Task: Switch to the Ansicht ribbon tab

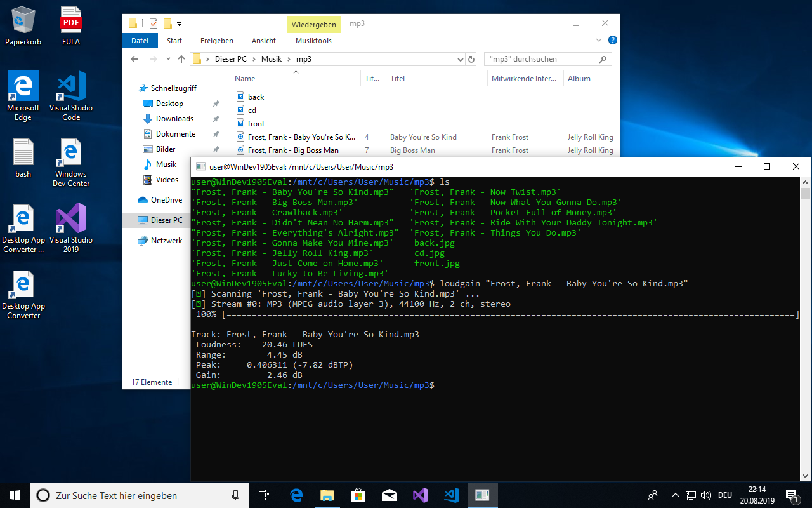Action: 264,41
